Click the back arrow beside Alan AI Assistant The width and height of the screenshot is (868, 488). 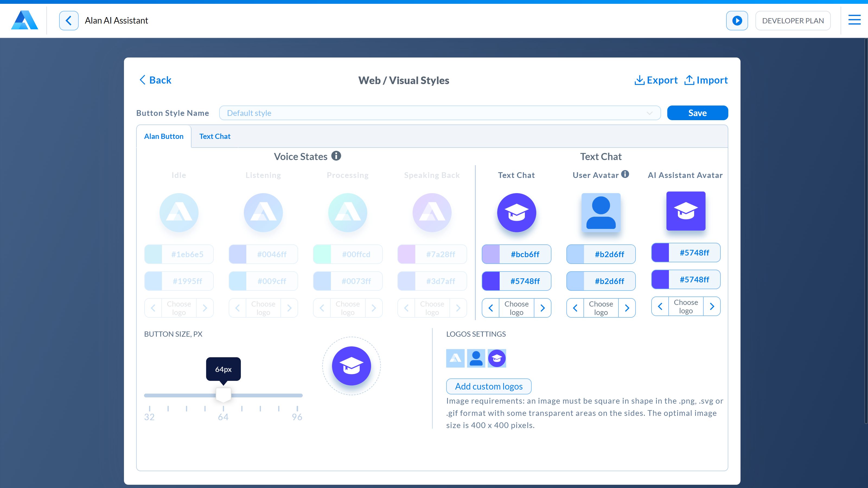pyautogui.click(x=69, y=21)
